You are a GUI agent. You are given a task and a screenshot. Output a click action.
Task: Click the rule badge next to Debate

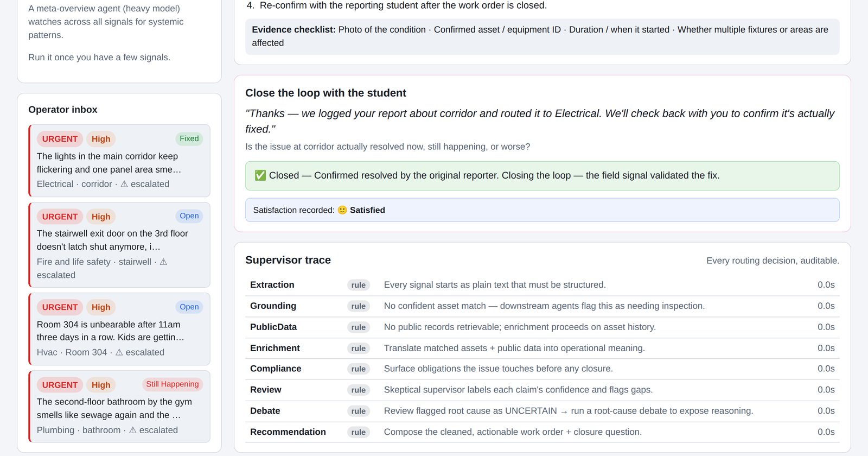click(358, 411)
